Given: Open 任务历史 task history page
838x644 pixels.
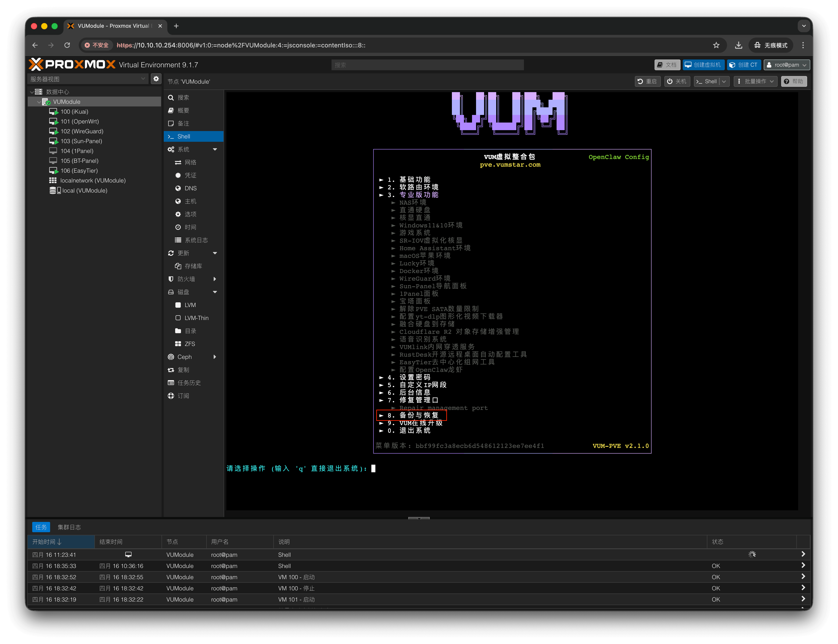Looking at the screenshot, I should coord(193,383).
